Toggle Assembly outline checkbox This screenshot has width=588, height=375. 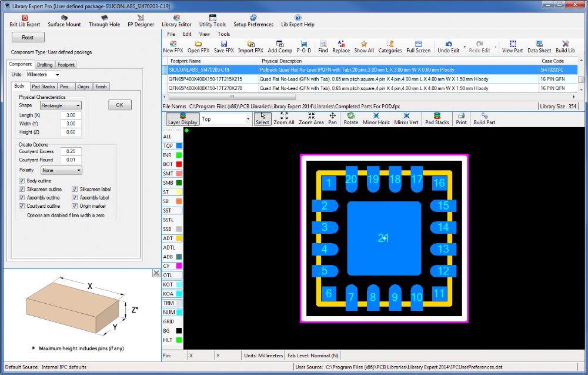22,197
